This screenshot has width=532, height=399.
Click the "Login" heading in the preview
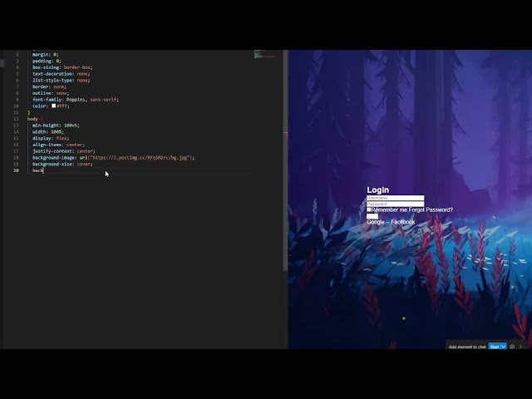pos(377,190)
